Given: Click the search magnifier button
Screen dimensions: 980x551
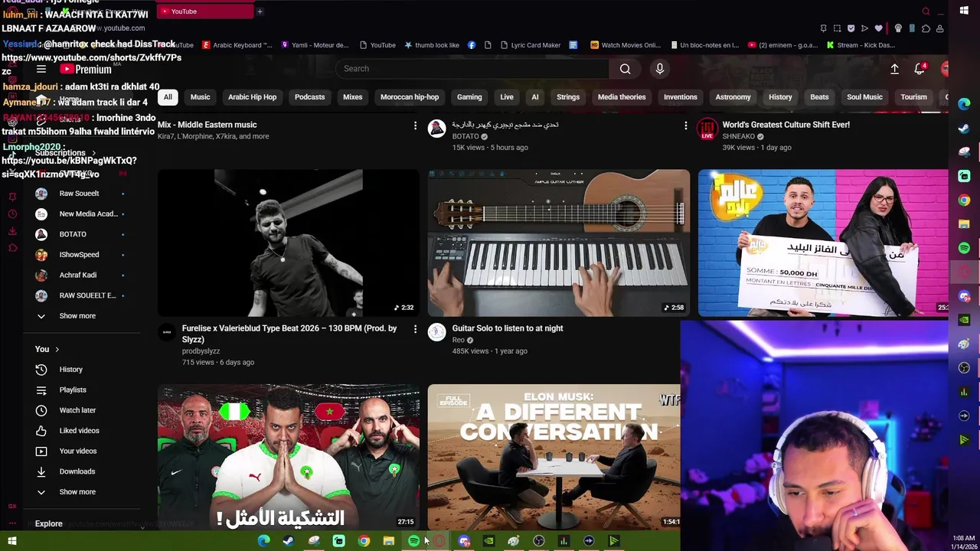Looking at the screenshot, I should 626,69.
